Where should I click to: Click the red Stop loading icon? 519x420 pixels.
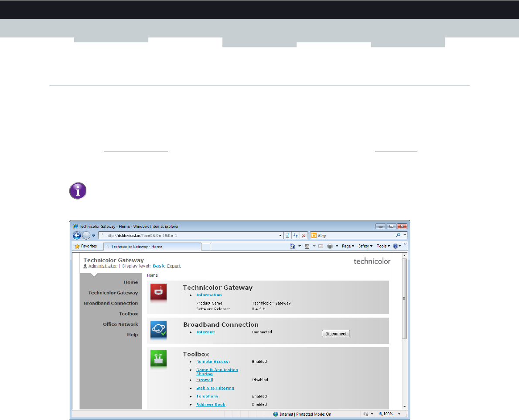[x=304, y=236]
